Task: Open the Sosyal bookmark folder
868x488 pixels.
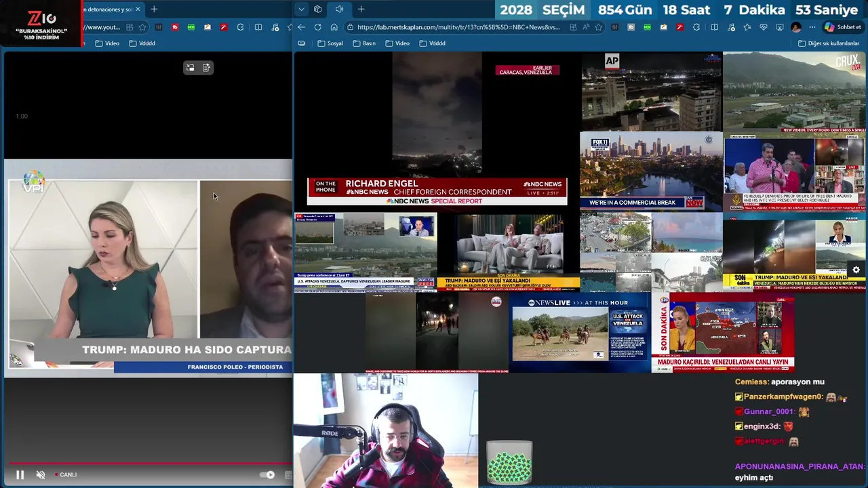Action: tap(330, 43)
